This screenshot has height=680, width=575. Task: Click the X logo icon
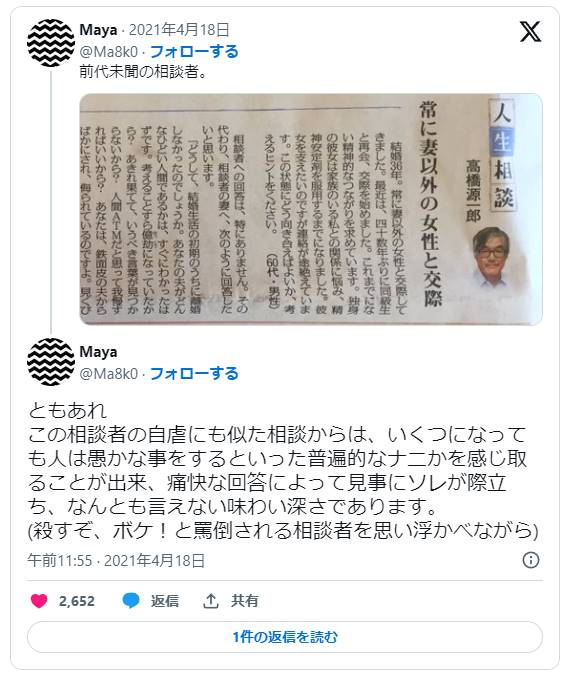[x=530, y=31]
